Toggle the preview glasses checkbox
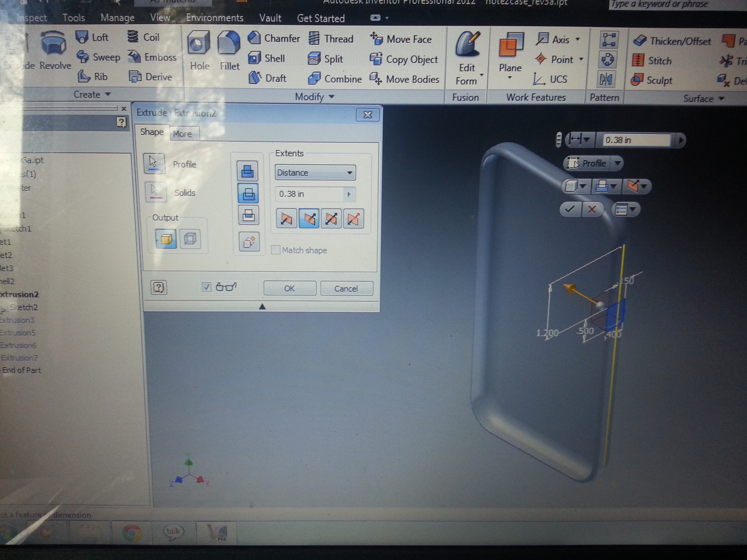The image size is (747, 560). pyautogui.click(x=206, y=287)
